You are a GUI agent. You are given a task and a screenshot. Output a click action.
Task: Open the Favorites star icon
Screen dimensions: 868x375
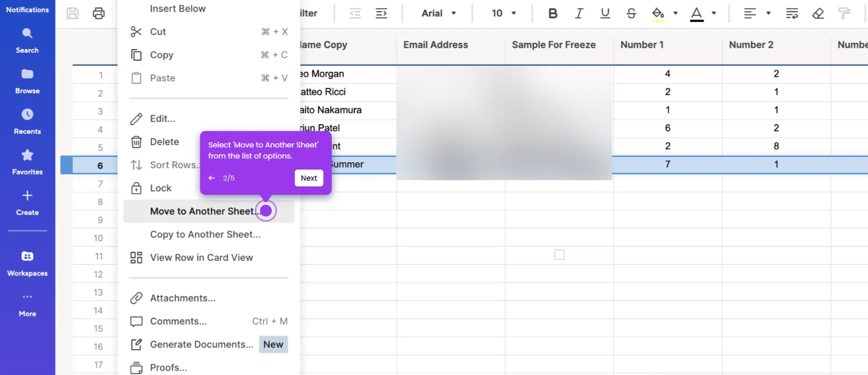[27, 155]
